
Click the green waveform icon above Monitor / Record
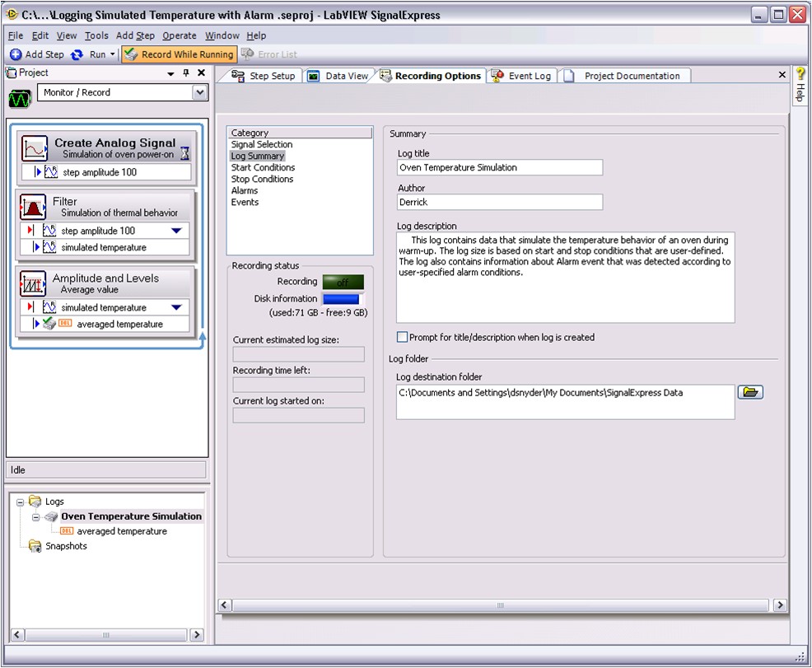tap(19, 99)
